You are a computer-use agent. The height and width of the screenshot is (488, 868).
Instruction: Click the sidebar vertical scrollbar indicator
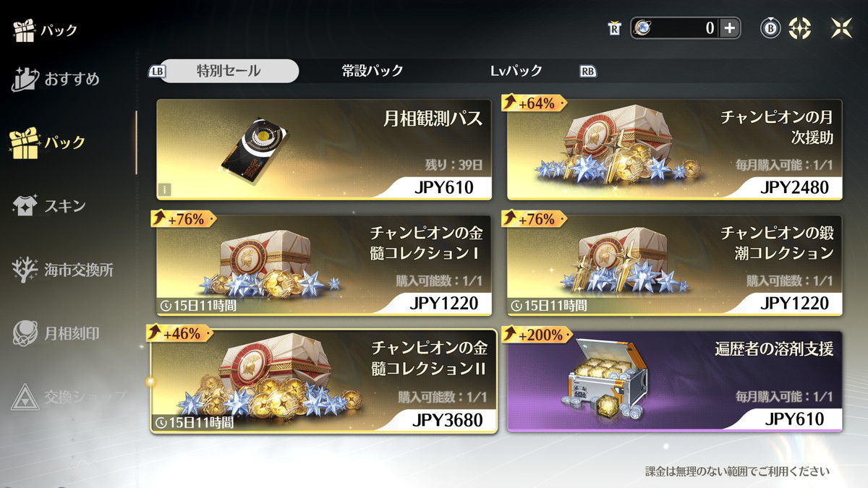point(136,142)
